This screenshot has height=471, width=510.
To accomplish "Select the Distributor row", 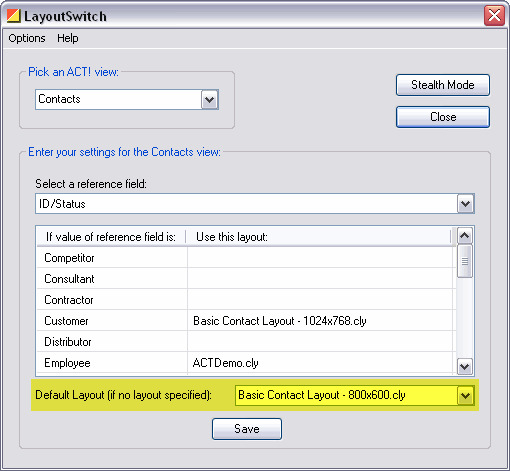I will 245,342.
